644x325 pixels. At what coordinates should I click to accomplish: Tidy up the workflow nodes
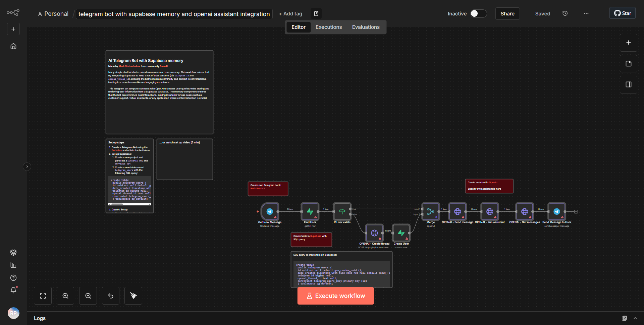point(133,296)
